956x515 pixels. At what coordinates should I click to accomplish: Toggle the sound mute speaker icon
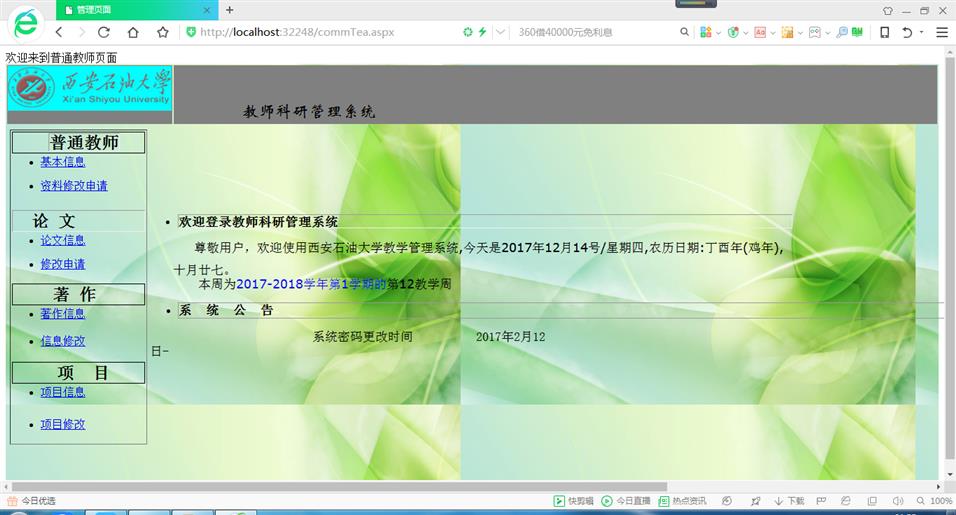(x=896, y=501)
